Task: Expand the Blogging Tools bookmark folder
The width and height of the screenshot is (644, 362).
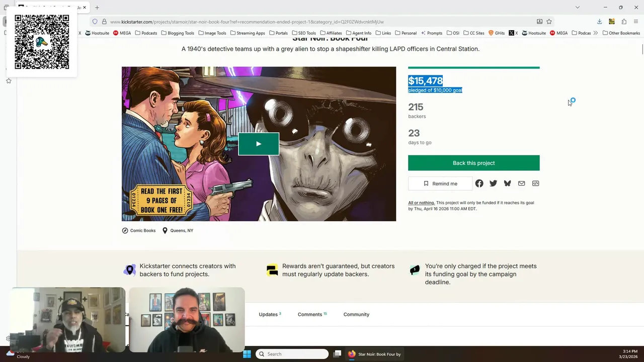Action: tap(178, 33)
